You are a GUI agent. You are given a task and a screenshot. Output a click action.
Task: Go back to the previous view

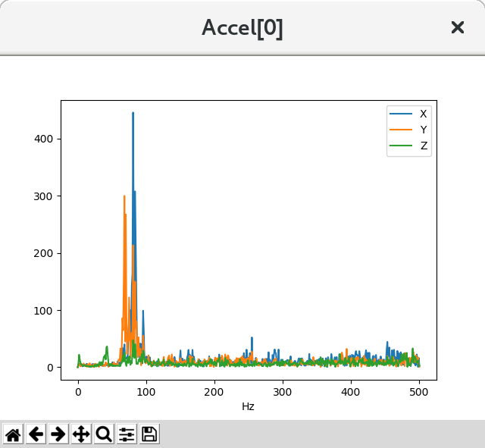pos(36,434)
